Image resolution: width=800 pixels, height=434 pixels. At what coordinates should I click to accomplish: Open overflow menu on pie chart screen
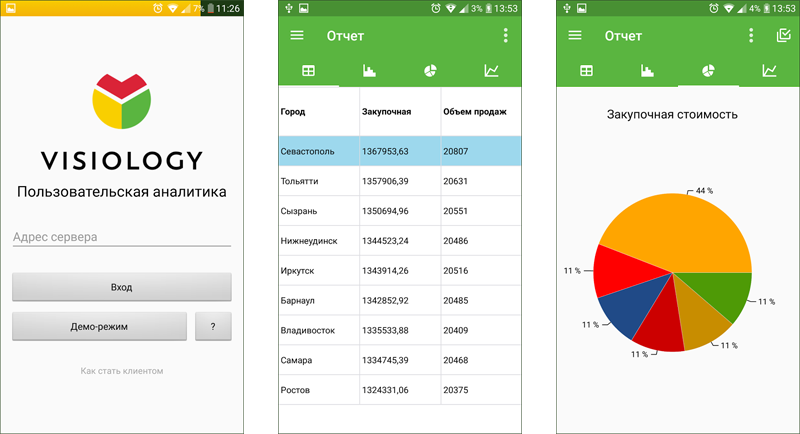pyautogui.click(x=751, y=35)
